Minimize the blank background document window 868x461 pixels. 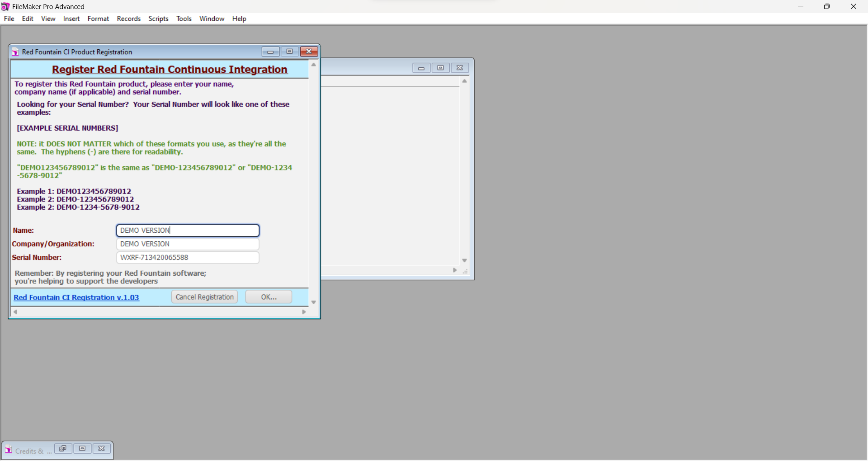[421, 68]
